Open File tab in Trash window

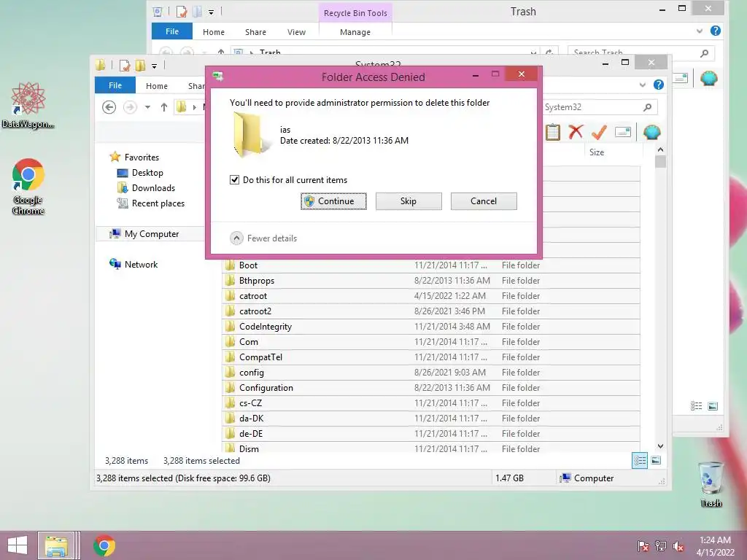point(172,31)
